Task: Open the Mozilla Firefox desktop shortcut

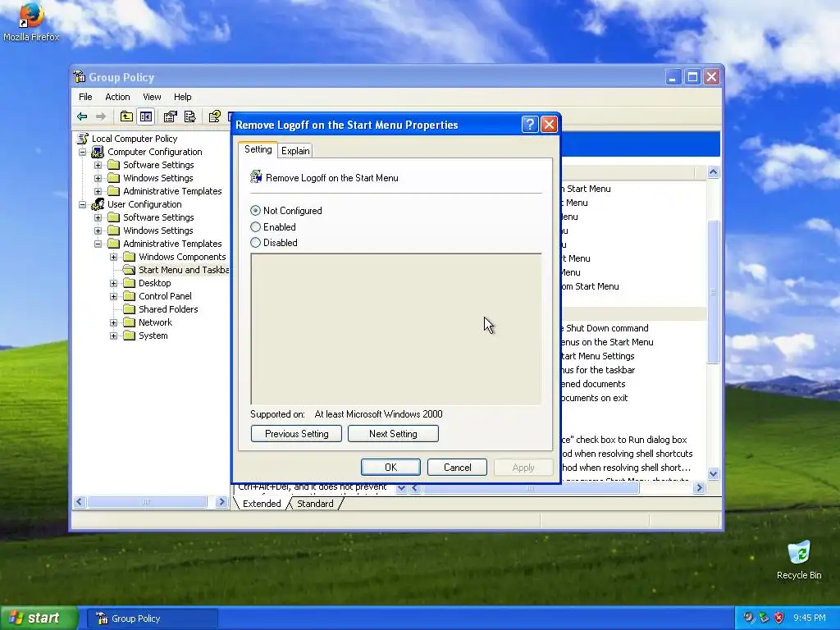Action: coord(31,21)
